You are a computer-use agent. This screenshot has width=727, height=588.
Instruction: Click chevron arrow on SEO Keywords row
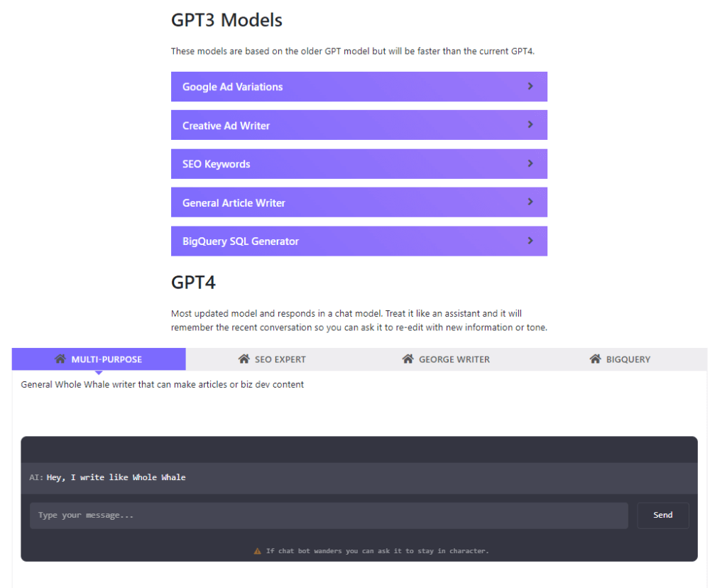point(530,164)
